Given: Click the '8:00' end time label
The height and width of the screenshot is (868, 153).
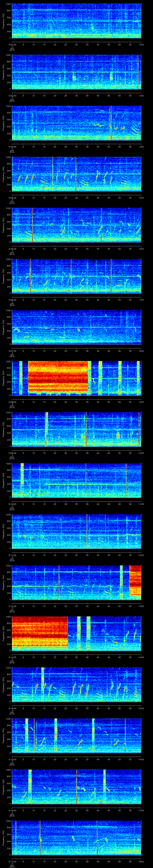Looking at the screenshot, I should (141, 351).
